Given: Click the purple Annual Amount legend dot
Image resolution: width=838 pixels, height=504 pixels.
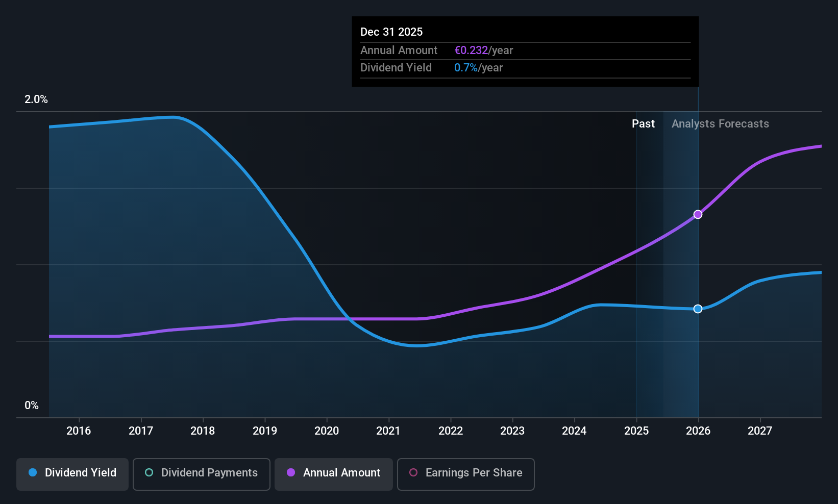Looking at the screenshot, I should coord(291,472).
